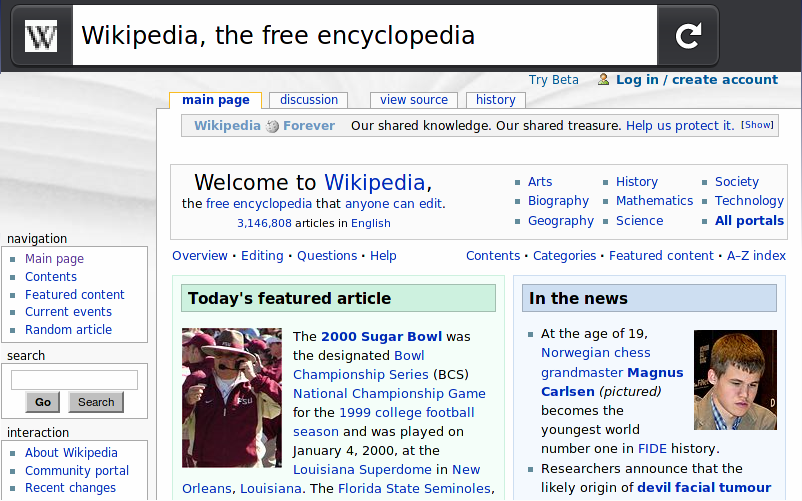Open the Arts portal
Viewport: 802px width, 501px height.
click(x=540, y=181)
